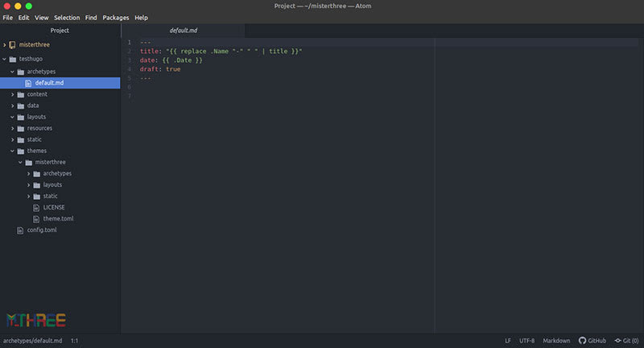Click line number 7 in the gutter
This screenshot has height=348, width=644.
pos(129,96)
